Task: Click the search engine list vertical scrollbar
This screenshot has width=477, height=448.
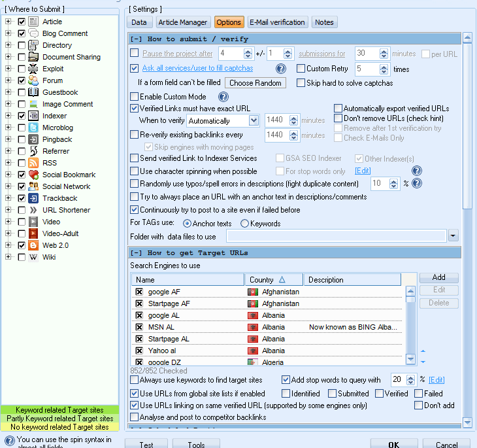Action: click(410, 324)
